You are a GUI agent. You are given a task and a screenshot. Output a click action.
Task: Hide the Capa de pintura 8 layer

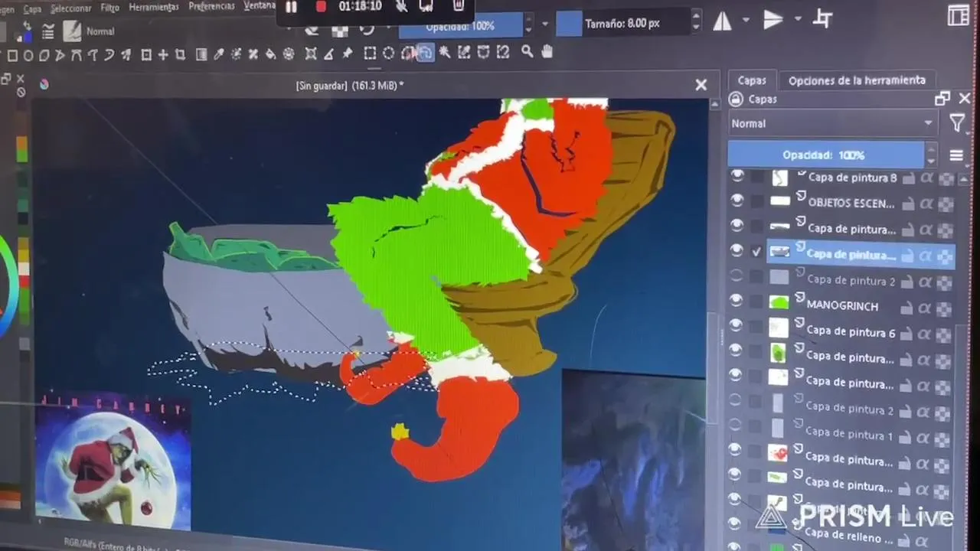737,176
